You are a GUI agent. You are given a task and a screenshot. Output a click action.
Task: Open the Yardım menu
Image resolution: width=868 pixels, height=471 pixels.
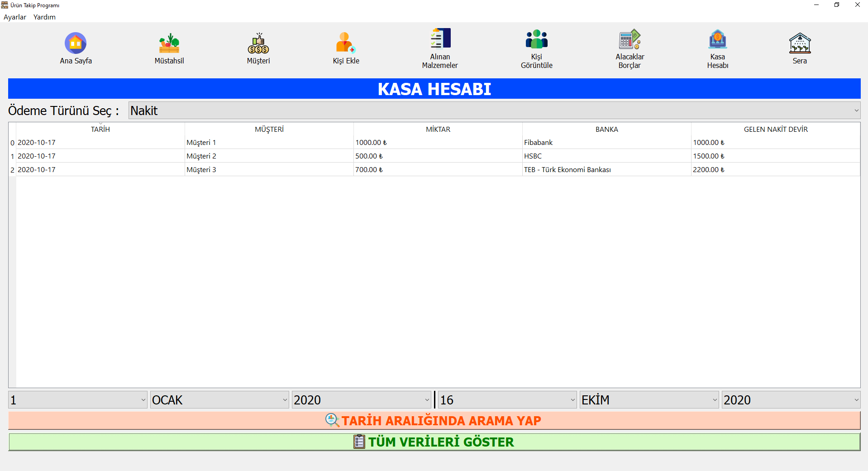click(44, 17)
